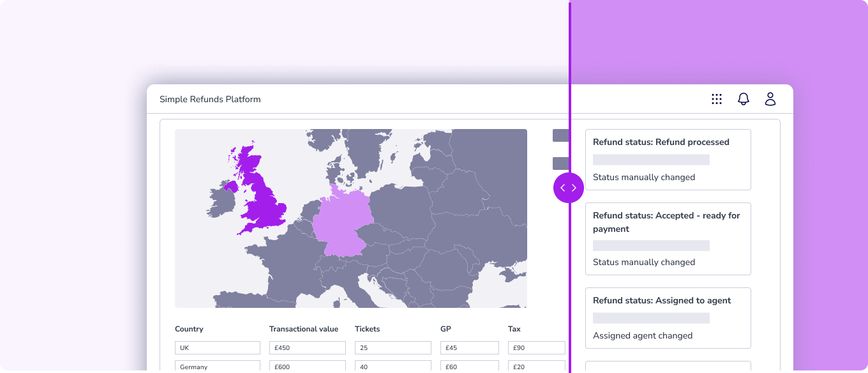Open the Accepted - ready for payment card
The height and width of the screenshot is (373, 868).
point(668,239)
